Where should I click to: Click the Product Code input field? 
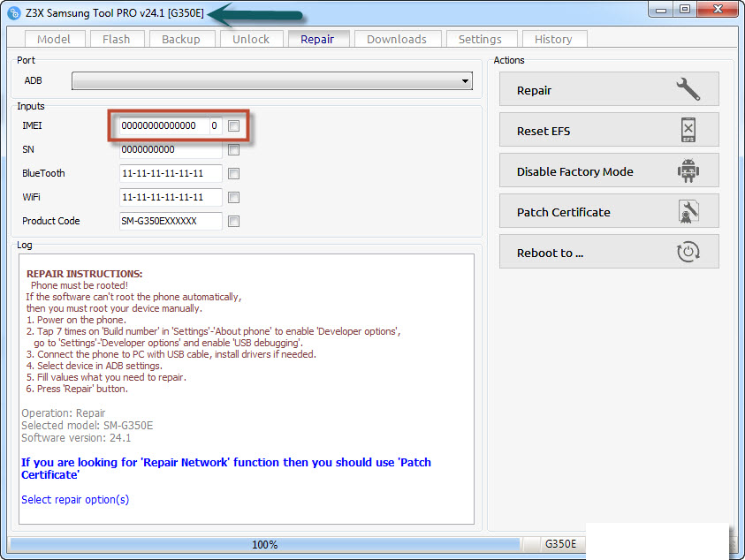171,221
